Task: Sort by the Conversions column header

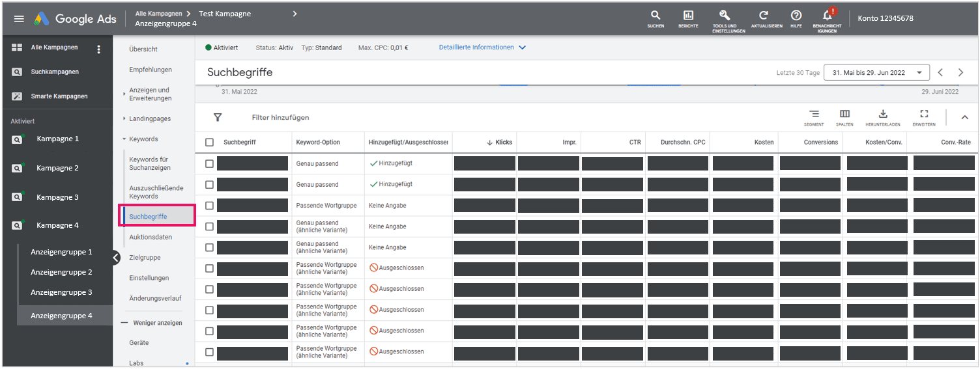Action: tap(821, 142)
